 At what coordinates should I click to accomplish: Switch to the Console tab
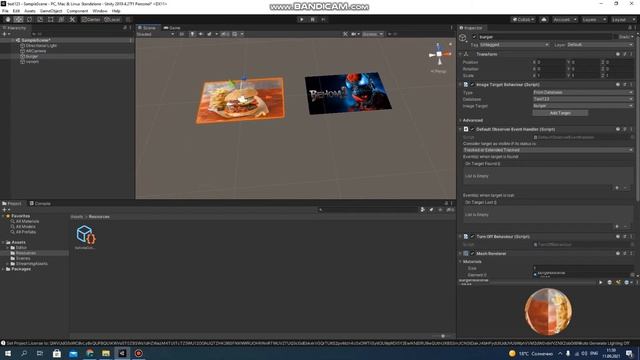40,203
